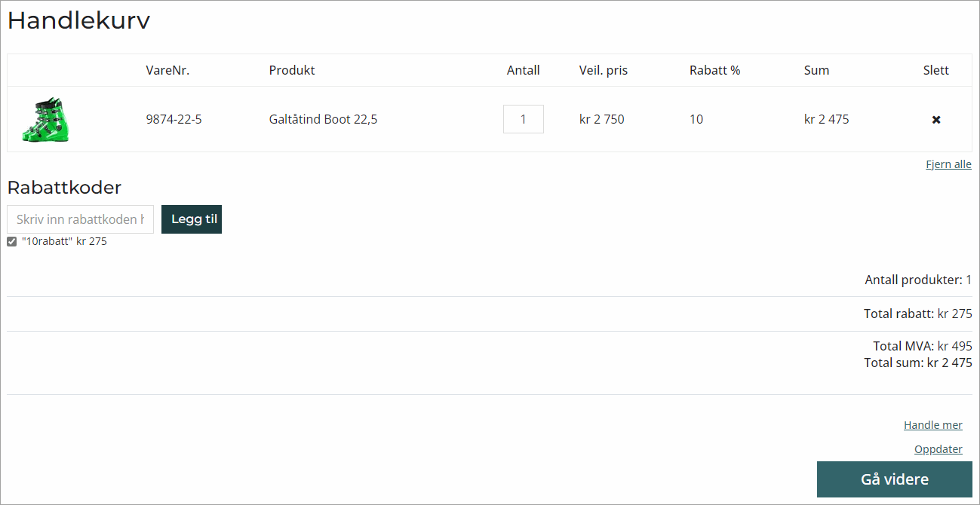Click the Total sum amount text
The image size is (980, 505).
coord(949,363)
